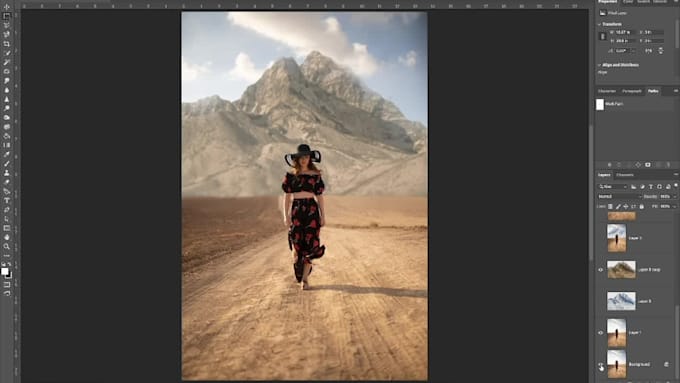Screen dimensions: 680x383
Task: Toggle layer filtering on/off switch
Action: coord(676,186)
